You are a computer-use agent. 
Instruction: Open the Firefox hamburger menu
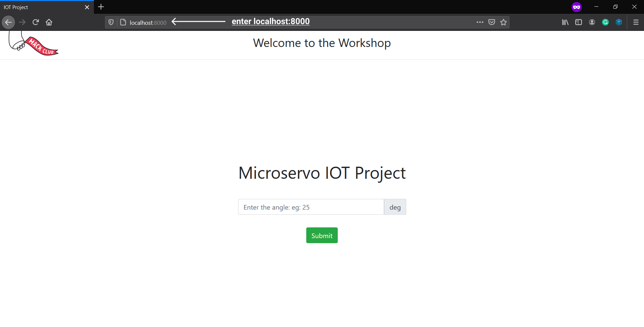(636, 22)
